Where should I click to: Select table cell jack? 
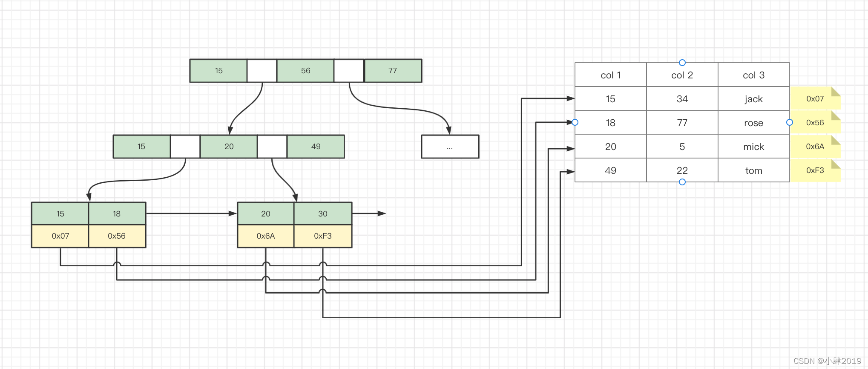click(x=754, y=99)
